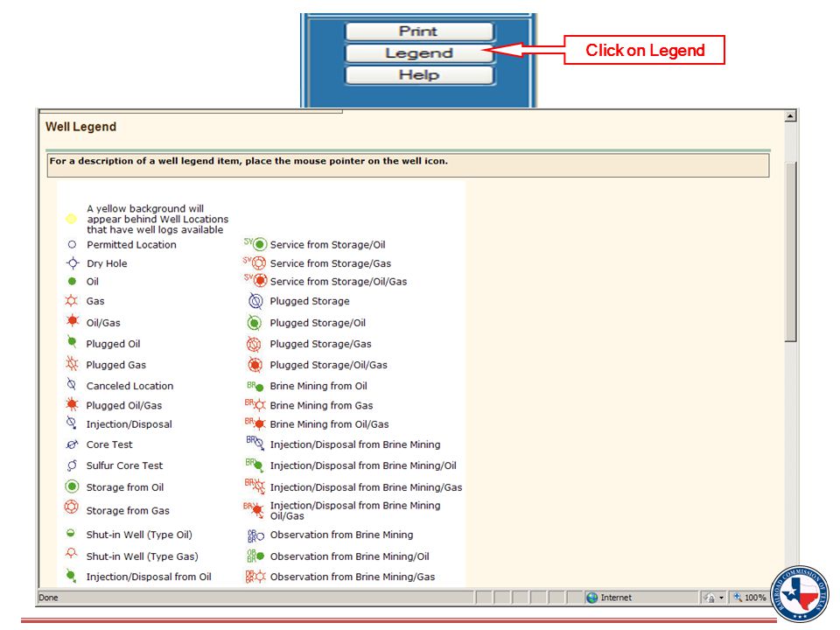Click 'Service from Storage/Gas' label
Screen dimensions: 840x630
(331, 263)
